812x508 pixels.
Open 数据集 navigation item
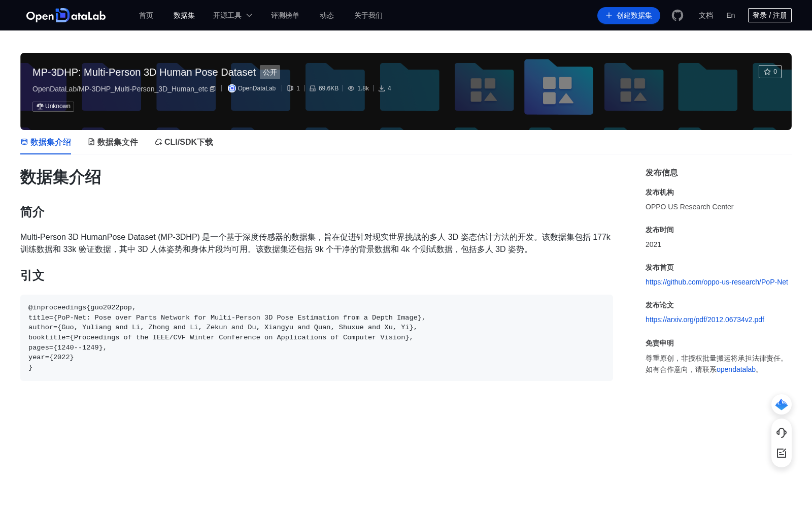(x=184, y=15)
